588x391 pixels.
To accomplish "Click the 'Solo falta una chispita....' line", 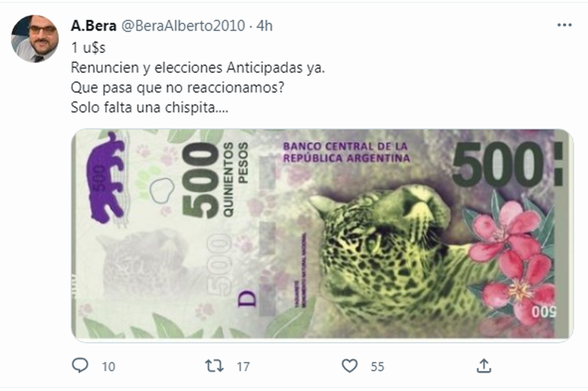I will coord(149,108).
